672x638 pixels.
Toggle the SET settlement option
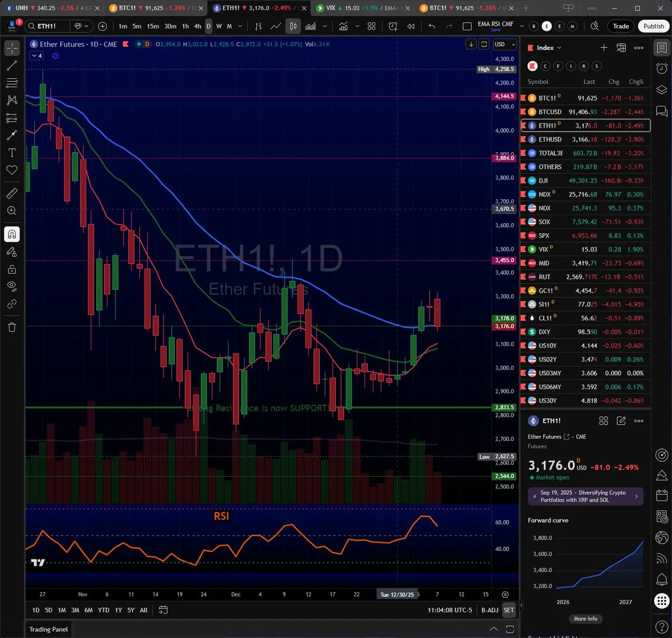(x=508, y=610)
